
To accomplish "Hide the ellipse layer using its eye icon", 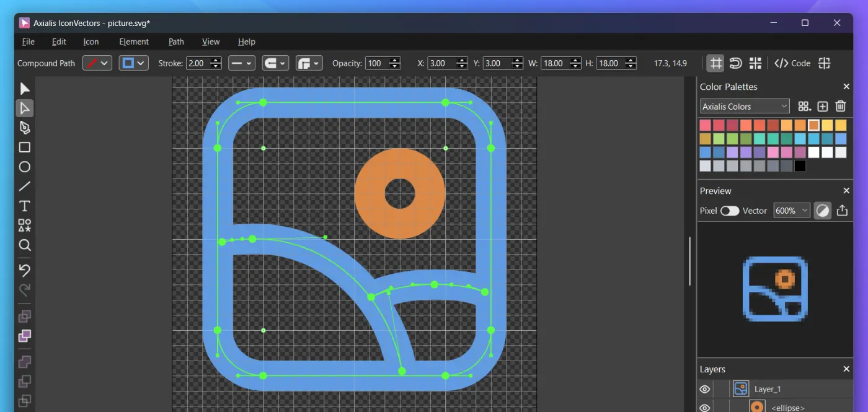I will click(x=705, y=408).
